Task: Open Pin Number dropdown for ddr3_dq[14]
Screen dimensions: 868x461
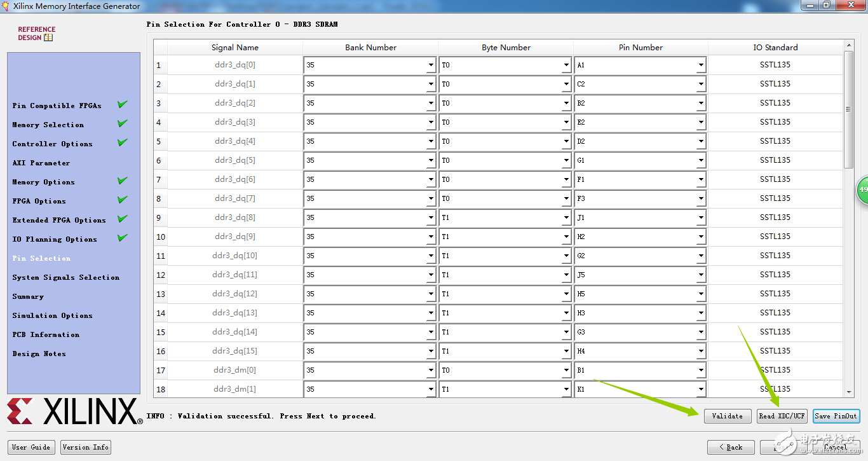Action: click(641, 332)
